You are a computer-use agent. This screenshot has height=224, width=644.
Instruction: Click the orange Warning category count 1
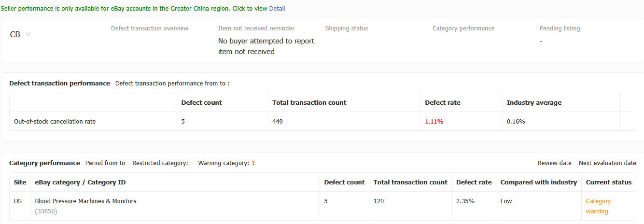[253, 163]
